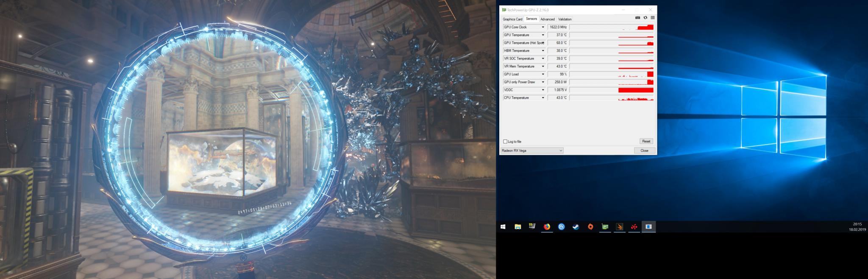Click the 99 % GPU load value
Image resolution: width=868 pixels, height=279 pixels.
(558, 74)
